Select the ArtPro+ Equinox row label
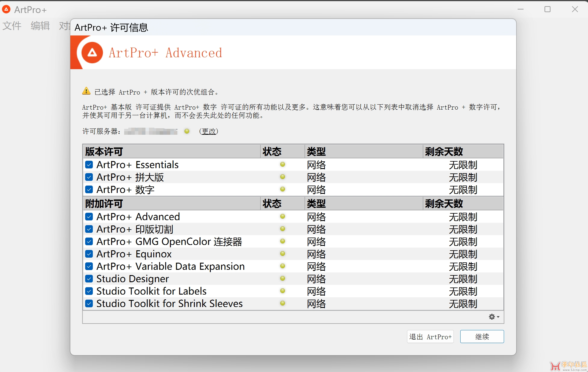 (x=134, y=254)
